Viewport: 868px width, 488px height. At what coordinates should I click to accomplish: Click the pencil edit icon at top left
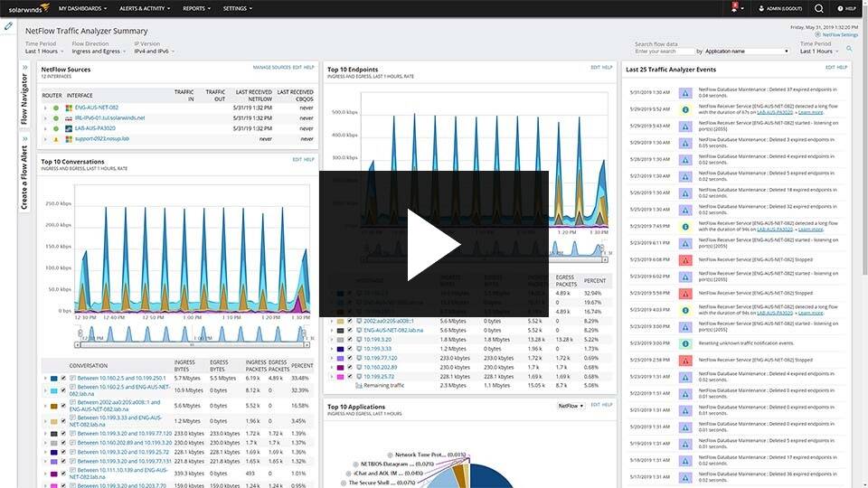[x=8, y=26]
